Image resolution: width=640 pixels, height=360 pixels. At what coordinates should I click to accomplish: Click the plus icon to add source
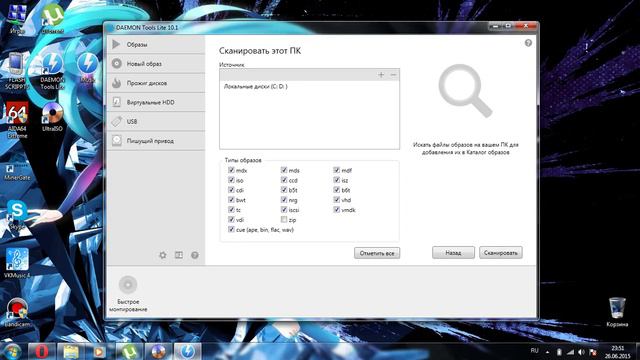[x=381, y=75]
